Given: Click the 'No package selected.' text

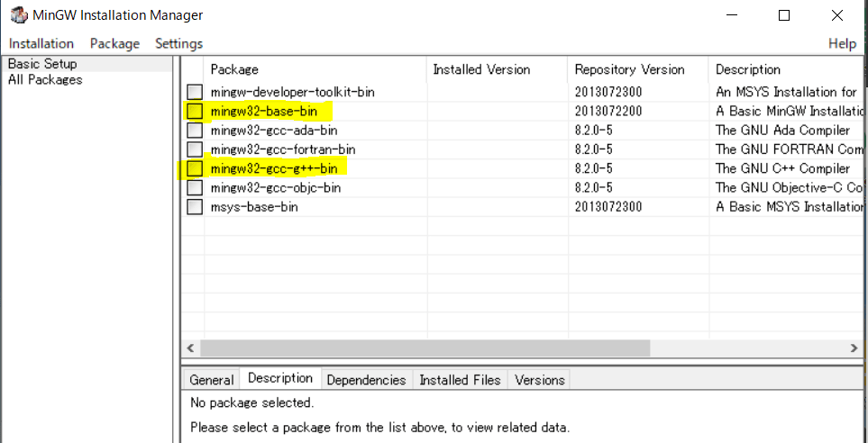Looking at the screenshot, I should point(251,402).
